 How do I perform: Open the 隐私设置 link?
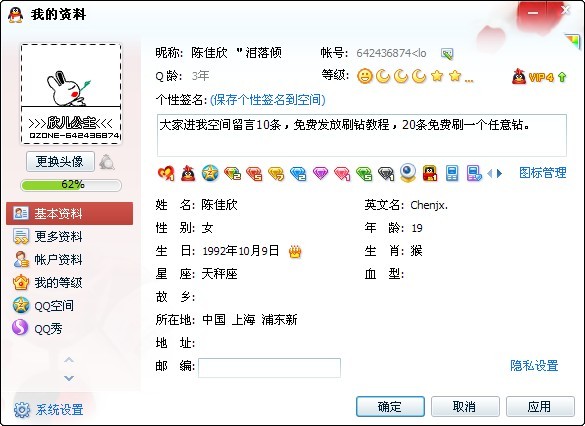coord(534,366)
